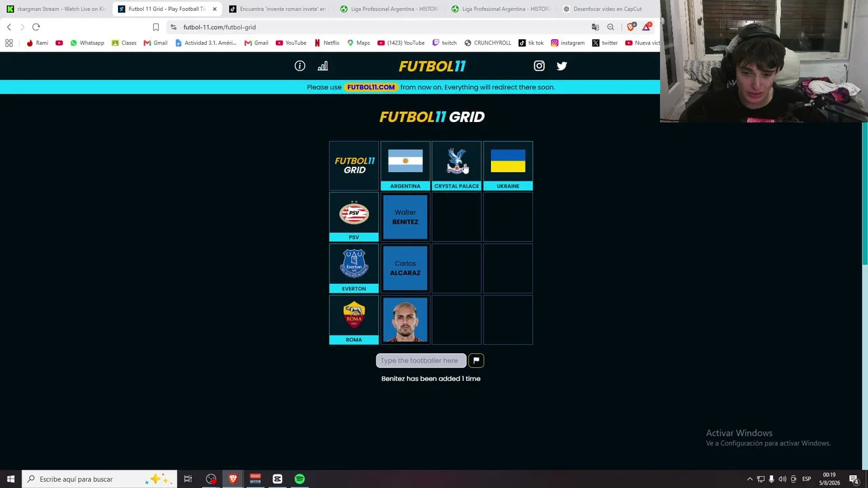Open the notifications center icon
The width and height of the screenshot is (868, 488).
coord(854,479)
